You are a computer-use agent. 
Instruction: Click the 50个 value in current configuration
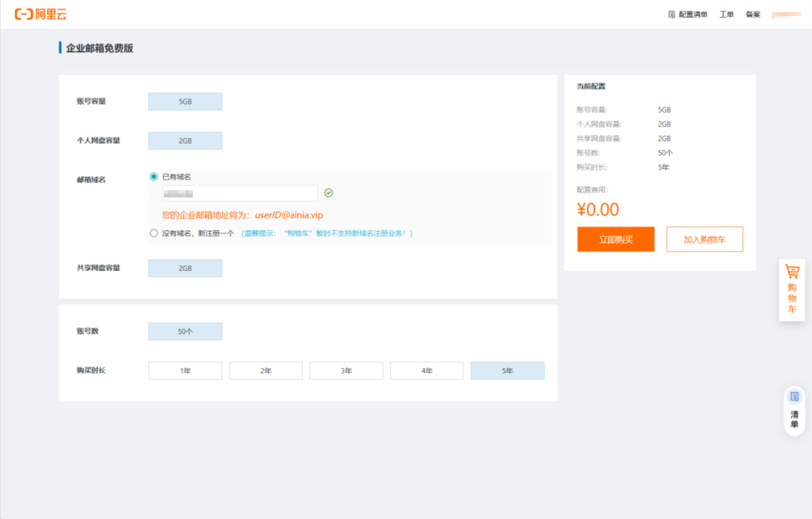pos(665,153)
